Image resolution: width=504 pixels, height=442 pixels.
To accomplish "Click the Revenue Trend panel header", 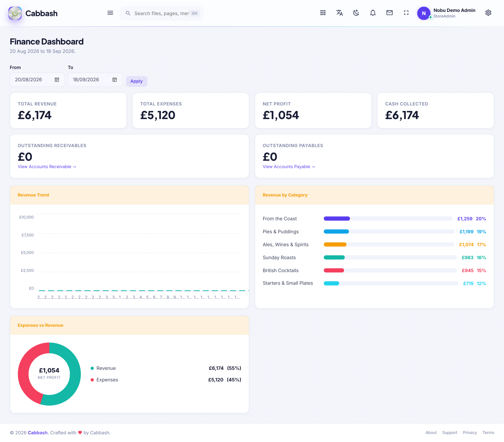I will click(x=129, y=195).
